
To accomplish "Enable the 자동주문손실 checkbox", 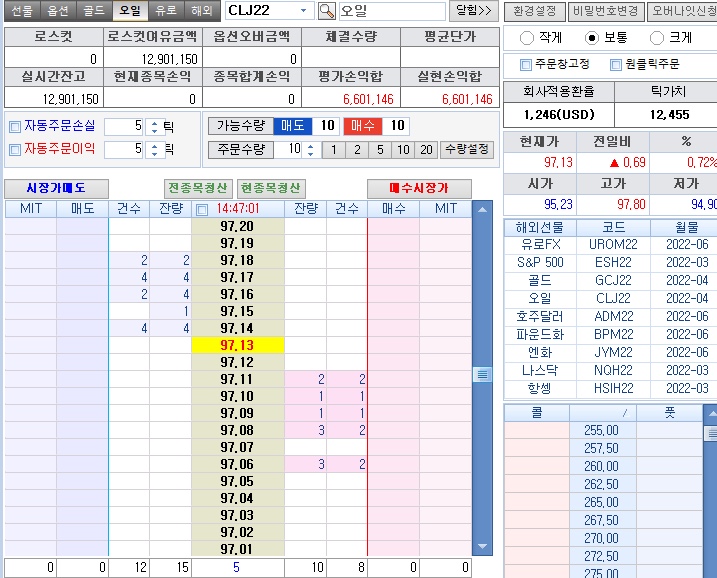I will (x=14, y=127).
